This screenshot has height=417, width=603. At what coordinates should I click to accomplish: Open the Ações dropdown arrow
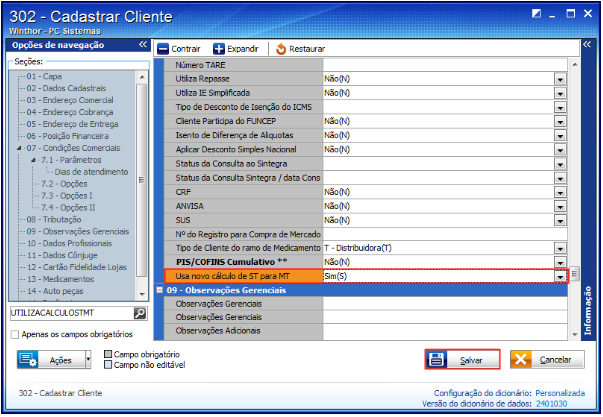(x=88, y=360)
